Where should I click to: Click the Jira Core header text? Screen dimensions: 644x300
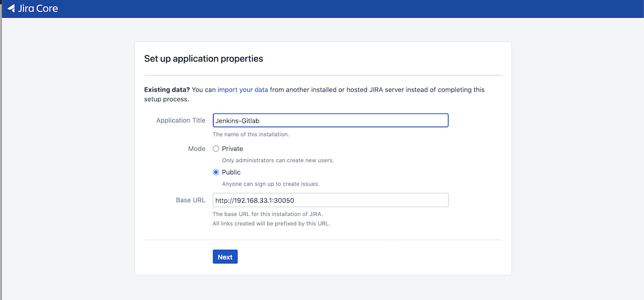[x=38, y=9]
